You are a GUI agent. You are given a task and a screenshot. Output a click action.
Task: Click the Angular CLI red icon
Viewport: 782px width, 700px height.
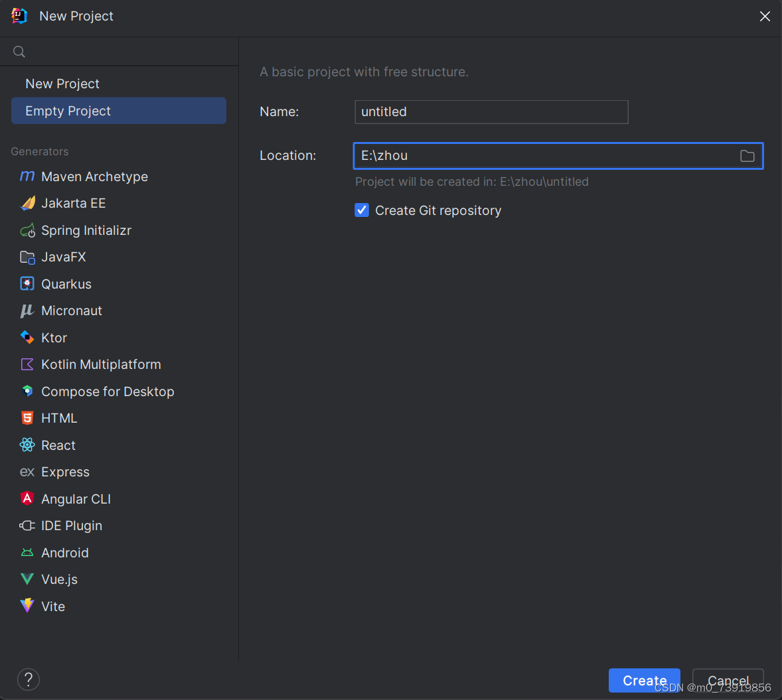27,498
